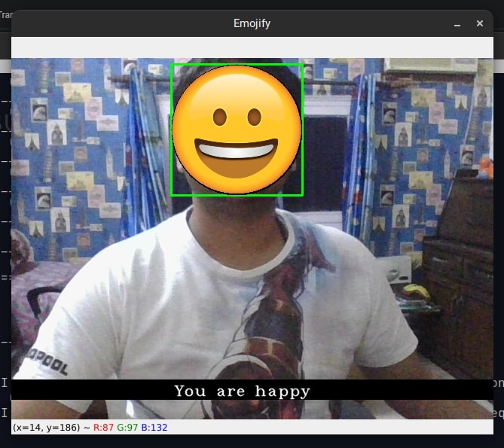Click the Emojify window title

252,23
